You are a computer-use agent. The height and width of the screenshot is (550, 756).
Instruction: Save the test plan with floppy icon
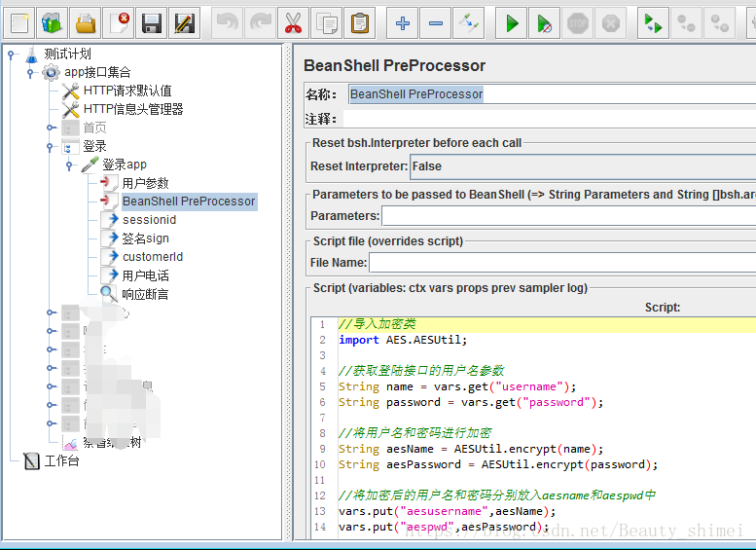click(152, 23)
